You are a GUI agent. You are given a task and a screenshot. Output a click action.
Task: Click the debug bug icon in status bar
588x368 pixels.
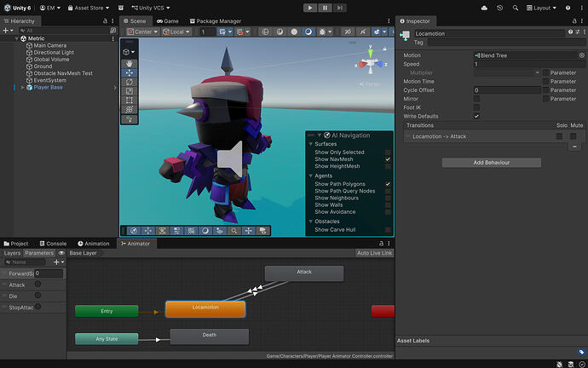(559, 364)
